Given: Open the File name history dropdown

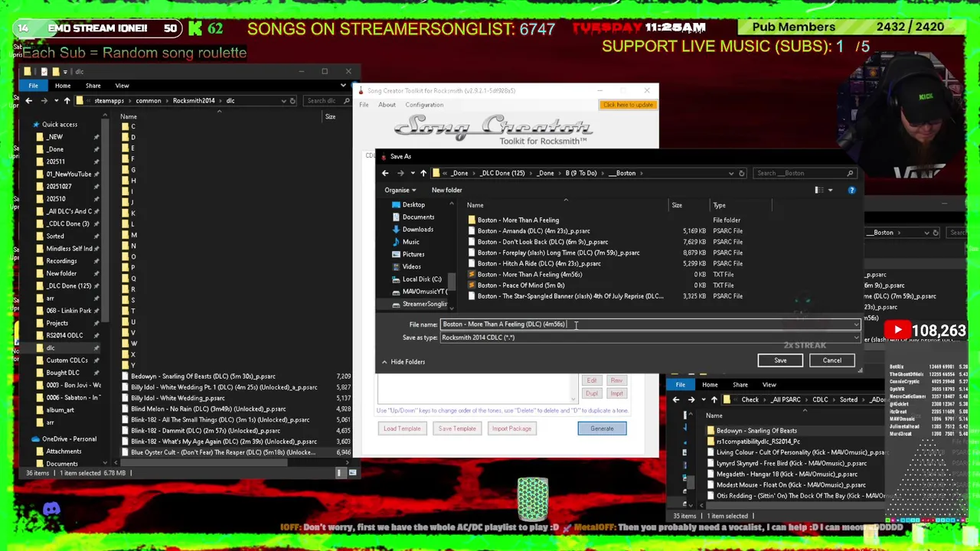Looking at the screenshot, I should [856, 324].
